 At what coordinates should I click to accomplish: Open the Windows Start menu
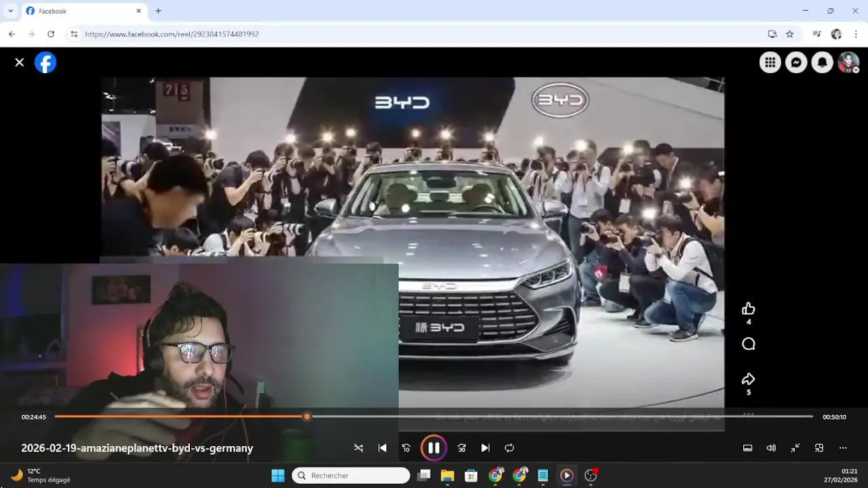tap(278, 476)
